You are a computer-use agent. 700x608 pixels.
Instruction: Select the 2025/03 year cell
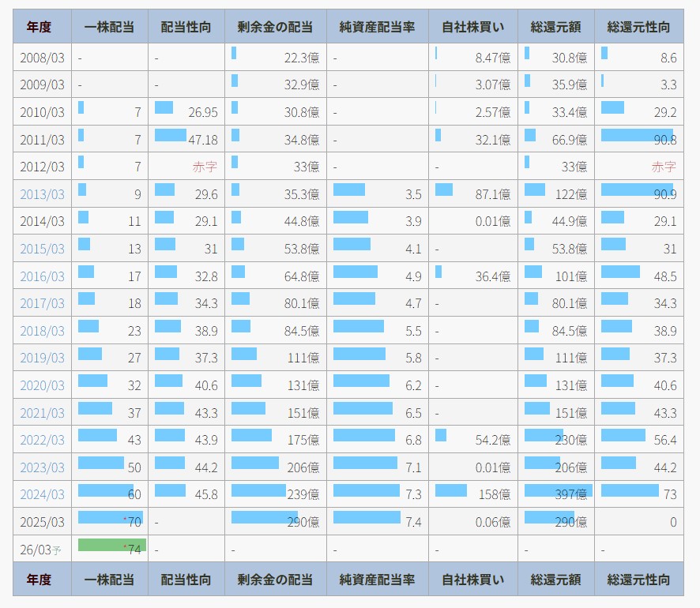click(x=43, y=522)
